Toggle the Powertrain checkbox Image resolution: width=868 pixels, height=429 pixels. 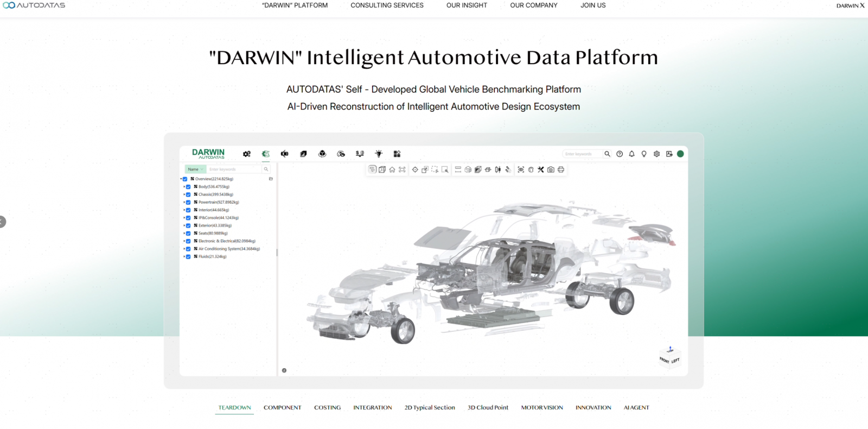tap(188, 203)
